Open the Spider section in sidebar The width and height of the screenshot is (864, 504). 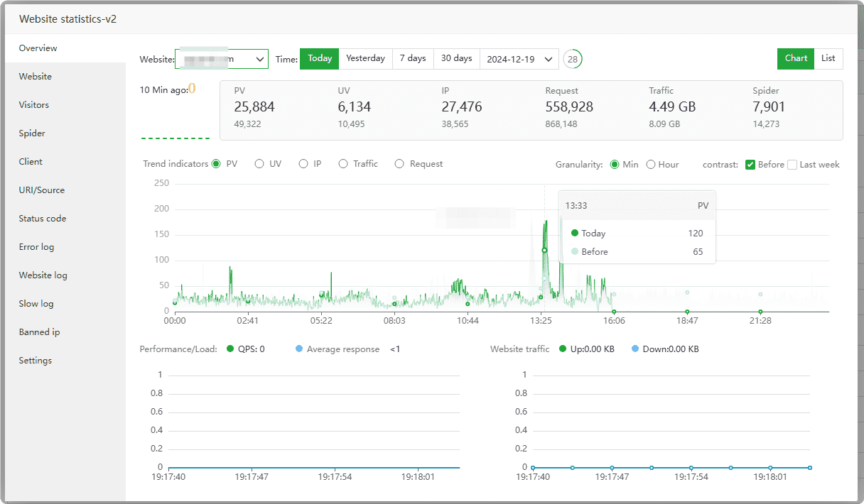point(32,133)
